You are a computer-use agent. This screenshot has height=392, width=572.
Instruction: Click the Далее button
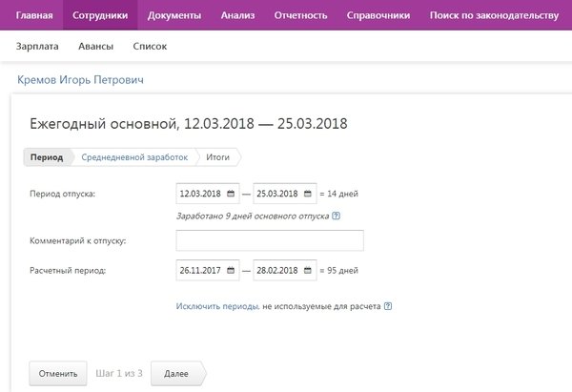click(176, 374)
